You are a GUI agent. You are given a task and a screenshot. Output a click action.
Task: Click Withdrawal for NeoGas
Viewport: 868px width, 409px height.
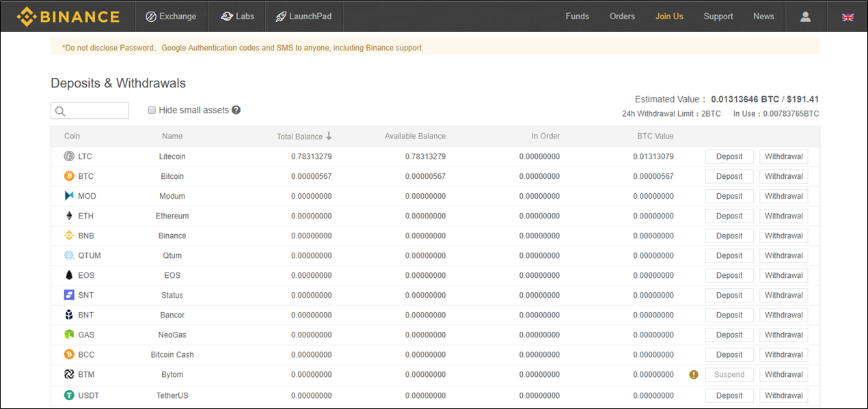(x=784, y=335)
